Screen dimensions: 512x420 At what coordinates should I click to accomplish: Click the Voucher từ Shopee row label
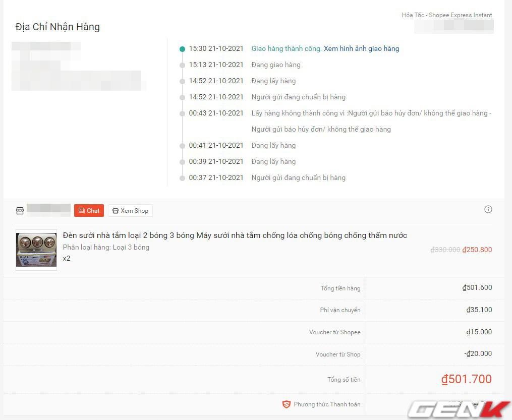pos(334,332)
